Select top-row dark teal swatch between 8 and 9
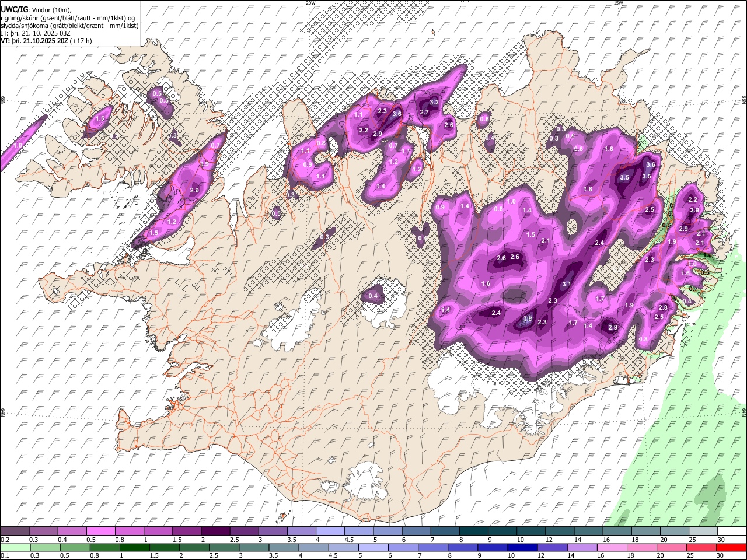747x560 pixels. (x=474, y=531)
